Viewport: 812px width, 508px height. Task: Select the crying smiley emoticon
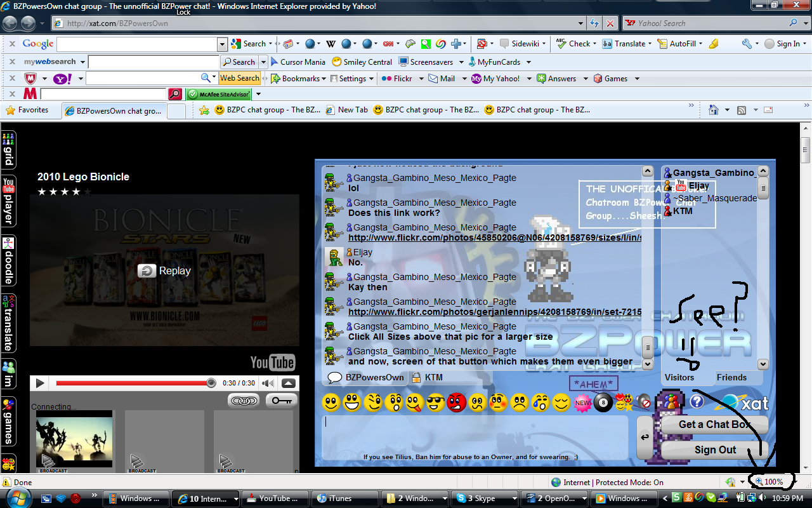click(x=539, y=402)
